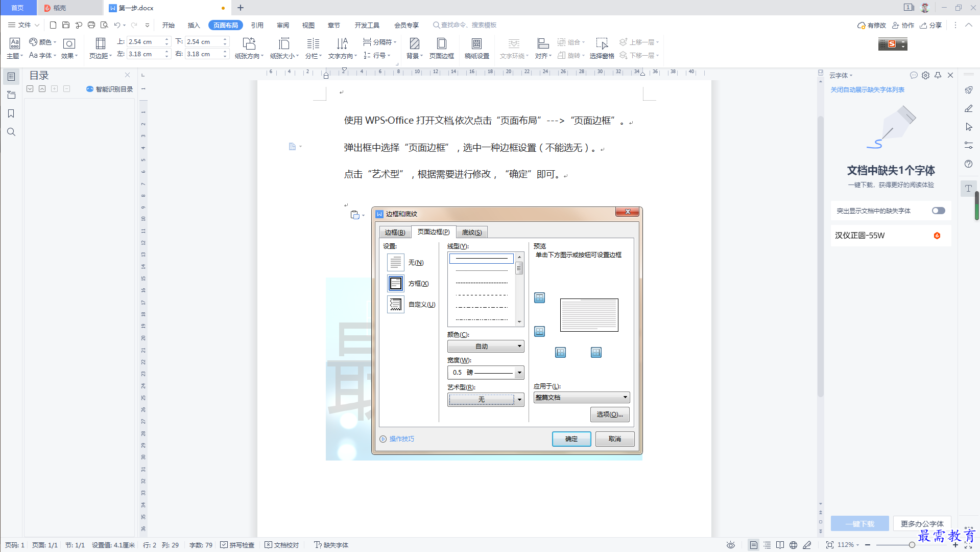The height and width of the screenshot is (552, 980).
Task: Switch to the 插入 ribbon tab
Action: pos(194,25)
